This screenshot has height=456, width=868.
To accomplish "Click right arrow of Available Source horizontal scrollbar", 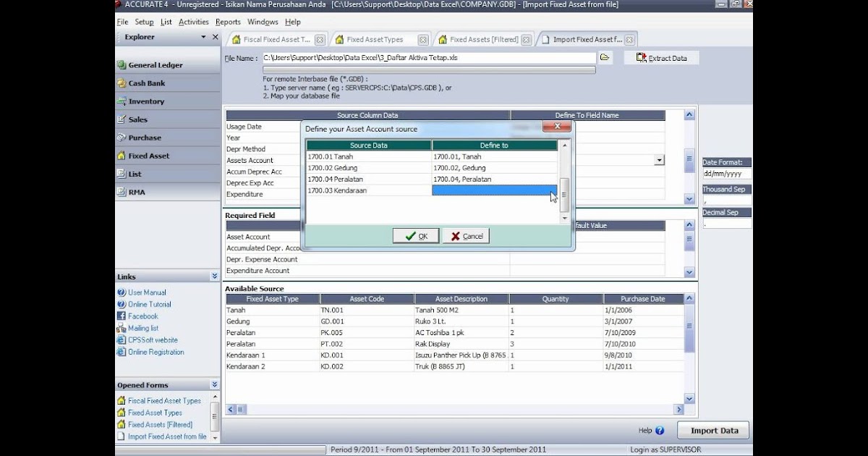I will pyautogui.click(x=679, y=410).
